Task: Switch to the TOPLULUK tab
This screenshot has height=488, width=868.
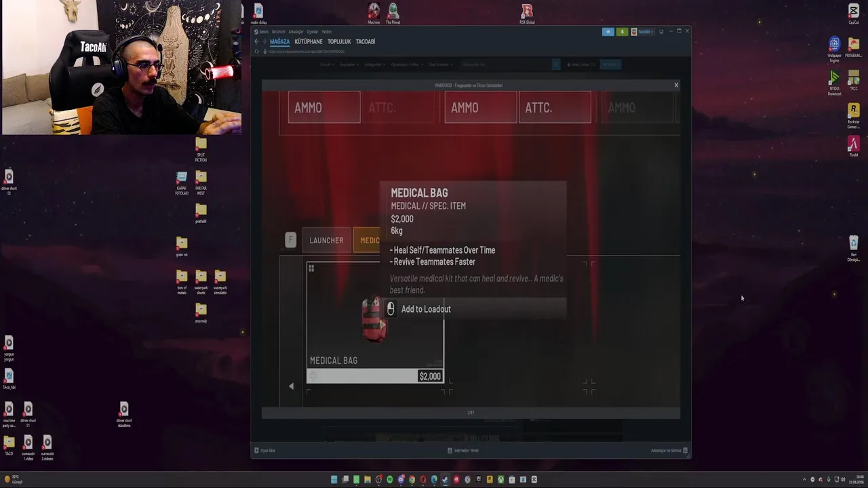Action: [339, 41]
